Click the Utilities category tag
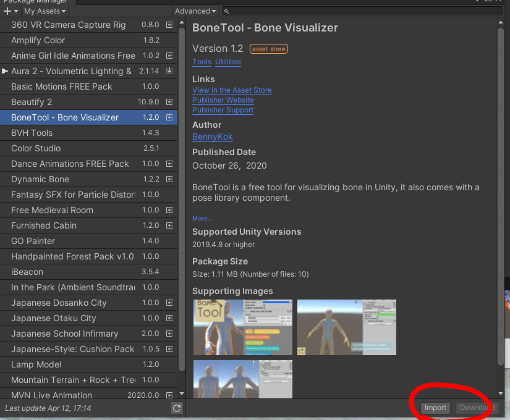The image size is (510, 420). tap(228, 62)
